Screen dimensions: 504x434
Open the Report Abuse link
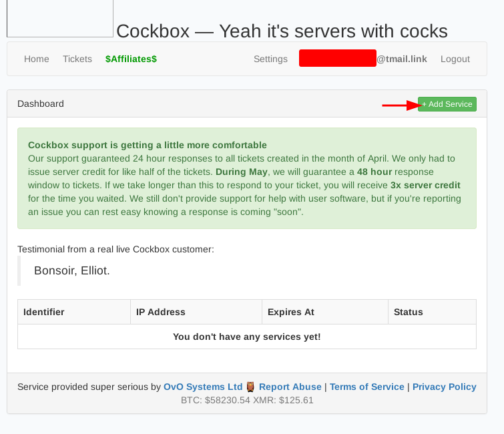pyautogui.click(x=290, y=387)
